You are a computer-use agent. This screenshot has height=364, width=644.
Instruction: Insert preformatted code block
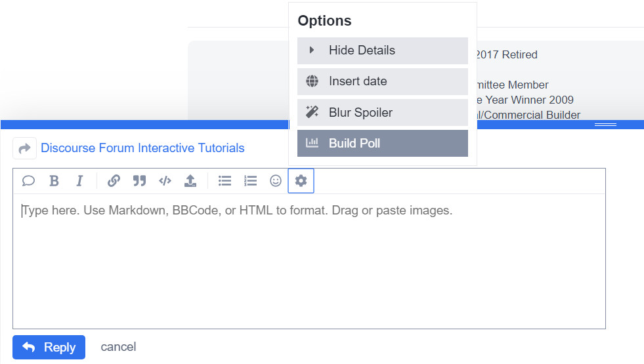165,181
